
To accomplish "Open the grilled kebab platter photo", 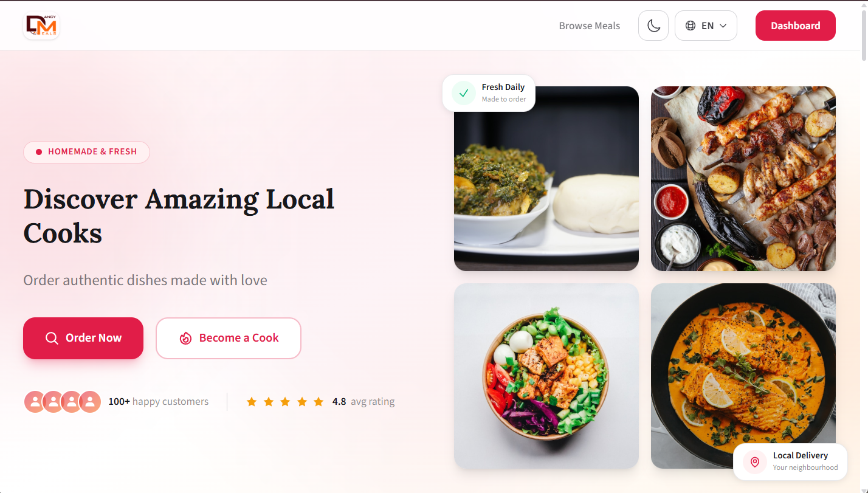I will tap(743, 178).
